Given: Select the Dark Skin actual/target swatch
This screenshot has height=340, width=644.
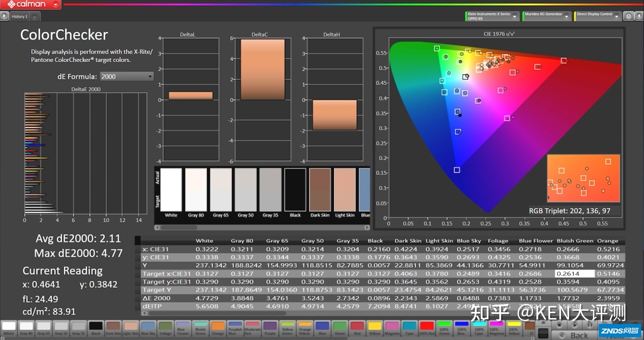Looking at the screenshot, I should [x=320, y=190].
